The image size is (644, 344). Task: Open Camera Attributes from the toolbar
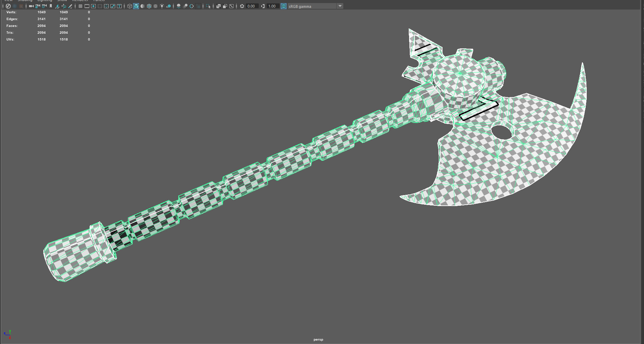(x=44, y=6)
